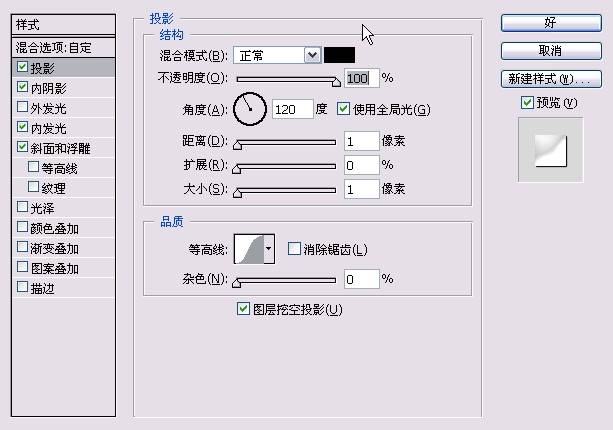This screenshot has height=430, width=613.
Task: Select the 图案叠加 row label
Action: point(55,269)
